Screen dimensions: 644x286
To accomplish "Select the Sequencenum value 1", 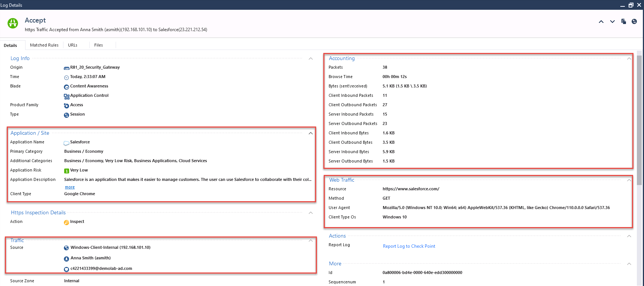I will pos(384,282).
